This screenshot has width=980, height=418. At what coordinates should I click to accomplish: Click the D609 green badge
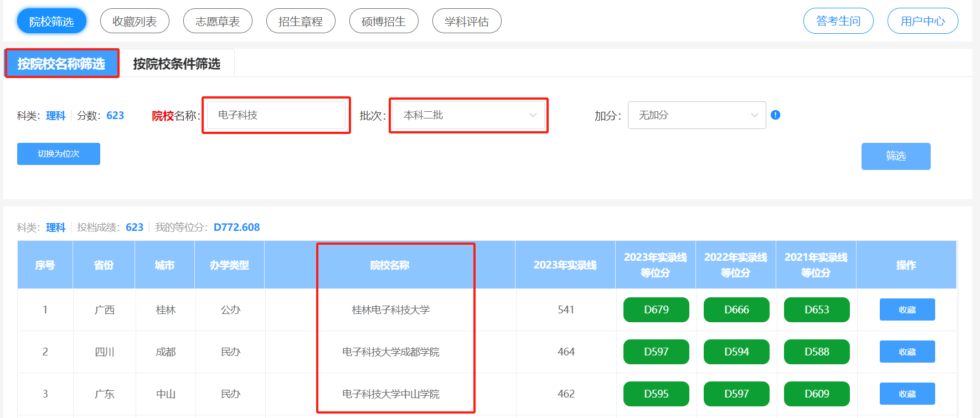tap(817, 394)
